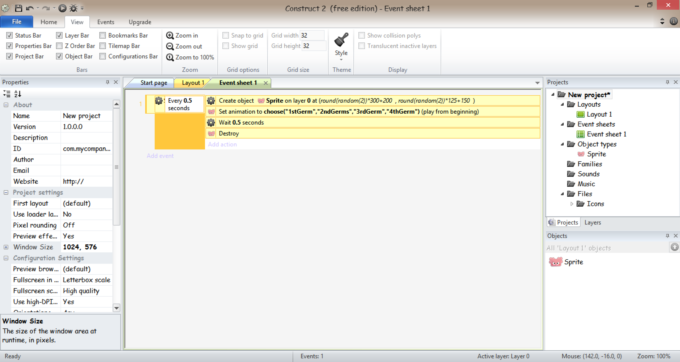Pin the Projects panel

(667, 82)
